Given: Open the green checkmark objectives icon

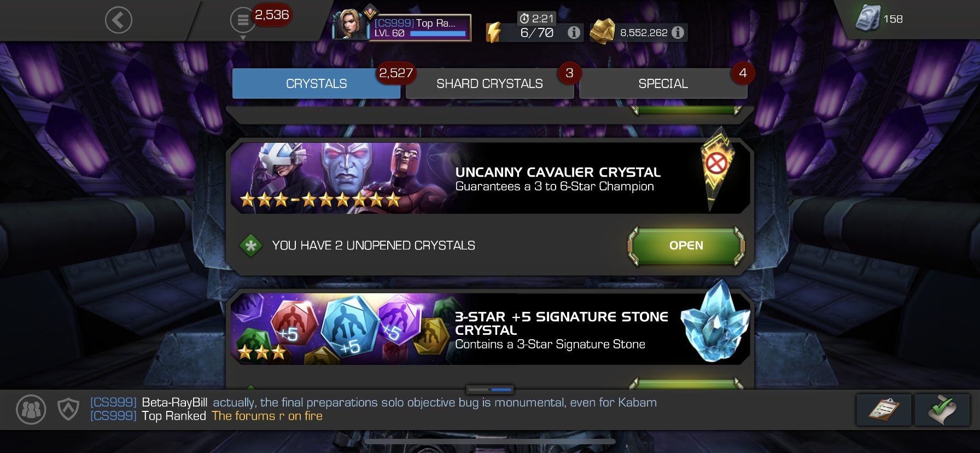Looking at the screenshot, I should tap(942, 410).
